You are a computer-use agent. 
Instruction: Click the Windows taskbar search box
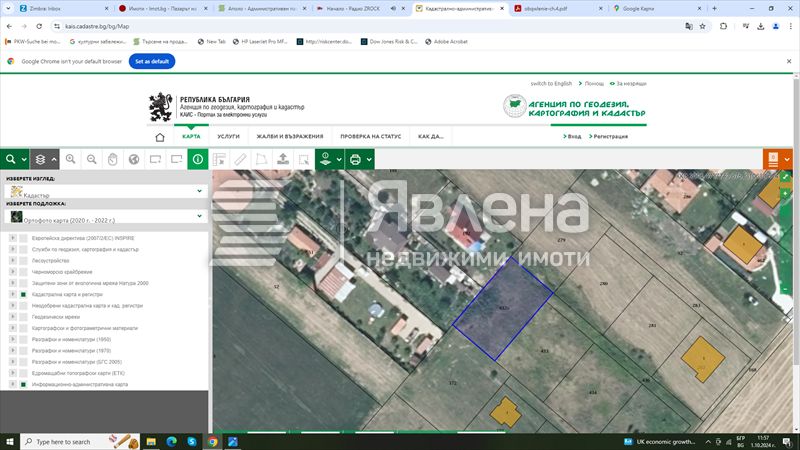pyautogui.click(x=80, y=442)
